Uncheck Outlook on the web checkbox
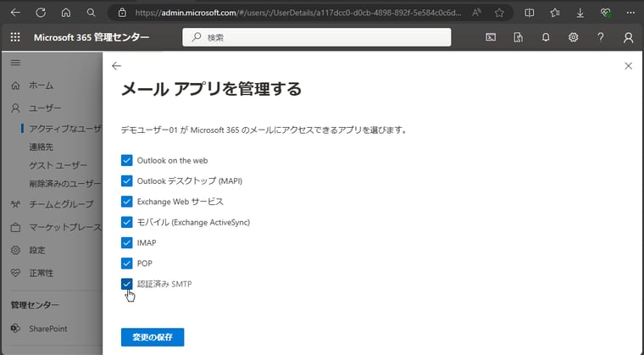Screen dimensions: 644x355 127,160
